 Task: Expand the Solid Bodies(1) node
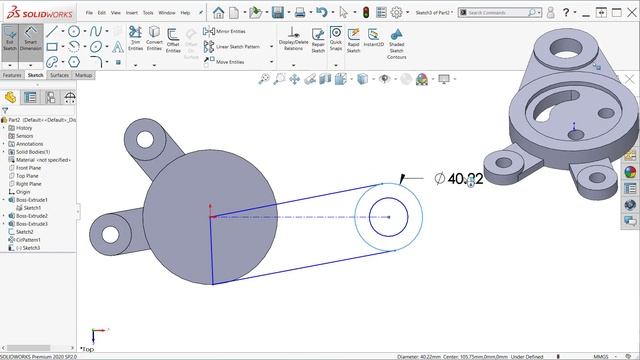pos(4,152)
